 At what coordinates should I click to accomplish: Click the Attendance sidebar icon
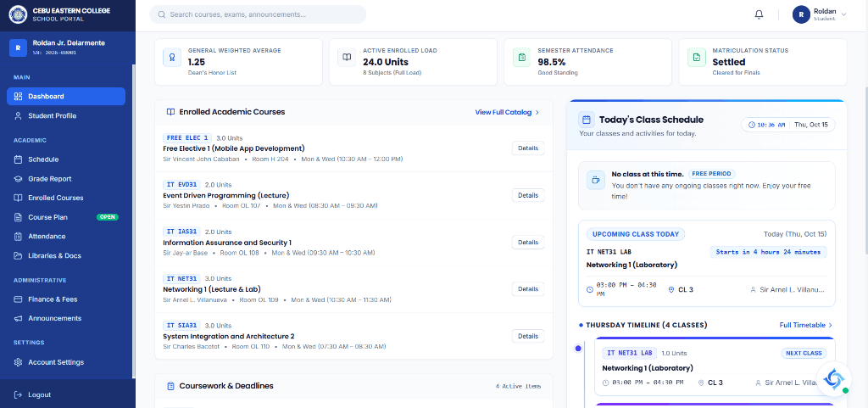(18, 237)
